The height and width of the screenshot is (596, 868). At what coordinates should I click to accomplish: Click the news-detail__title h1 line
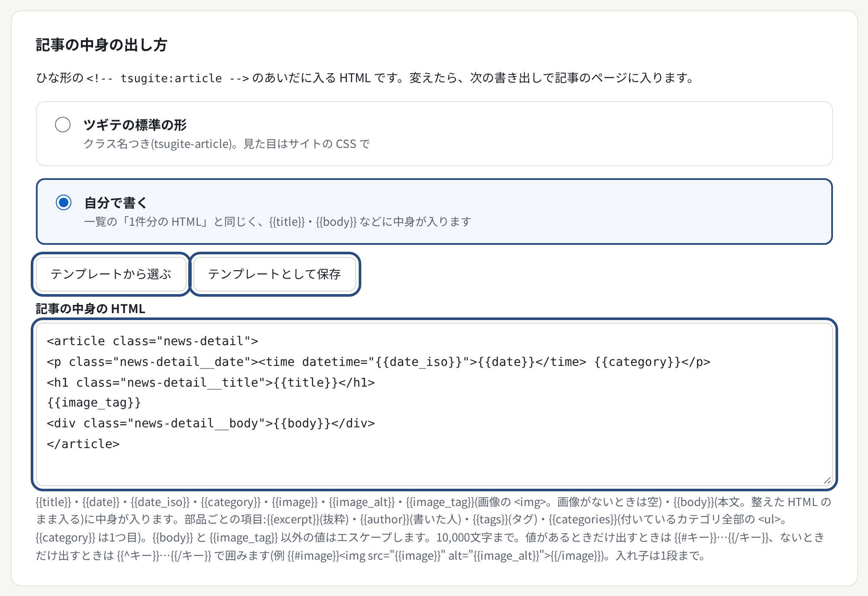[x=211, y=382]
